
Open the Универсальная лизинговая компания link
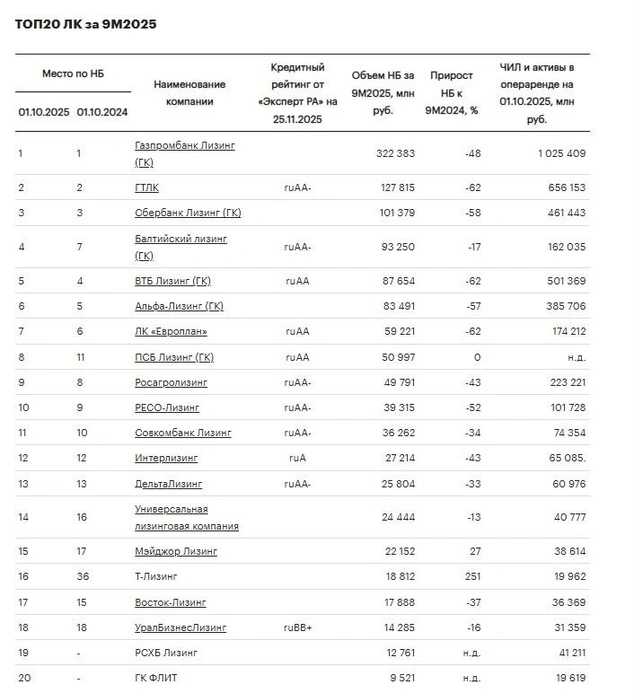tap(187, 517)
